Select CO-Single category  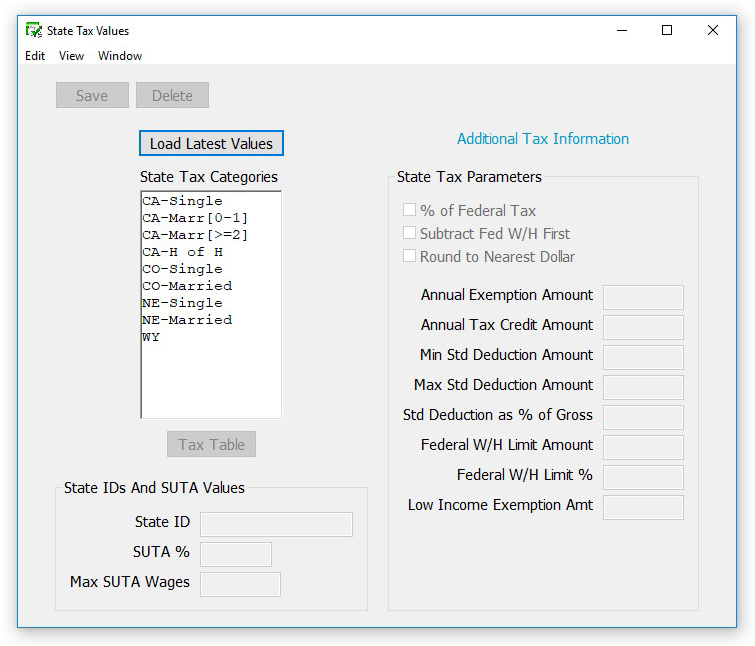pos(211,269)
